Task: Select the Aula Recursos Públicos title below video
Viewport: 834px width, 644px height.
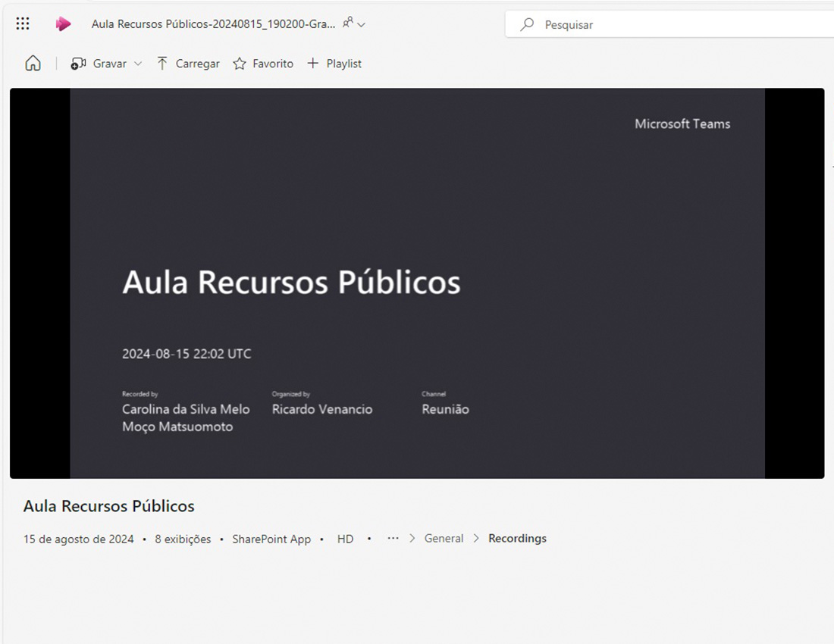Action: (x=109, y=506)
